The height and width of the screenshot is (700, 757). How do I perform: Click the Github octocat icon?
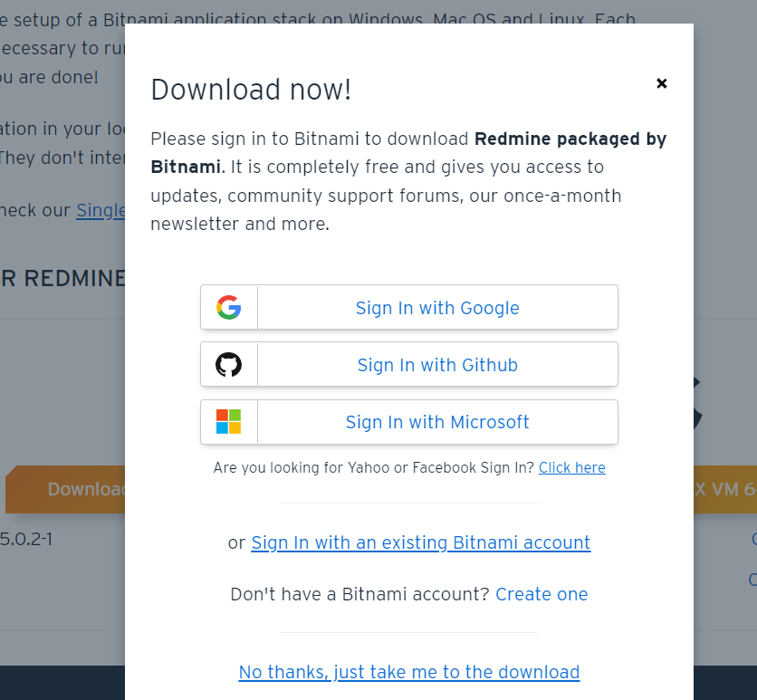click(x=229, y=364)
